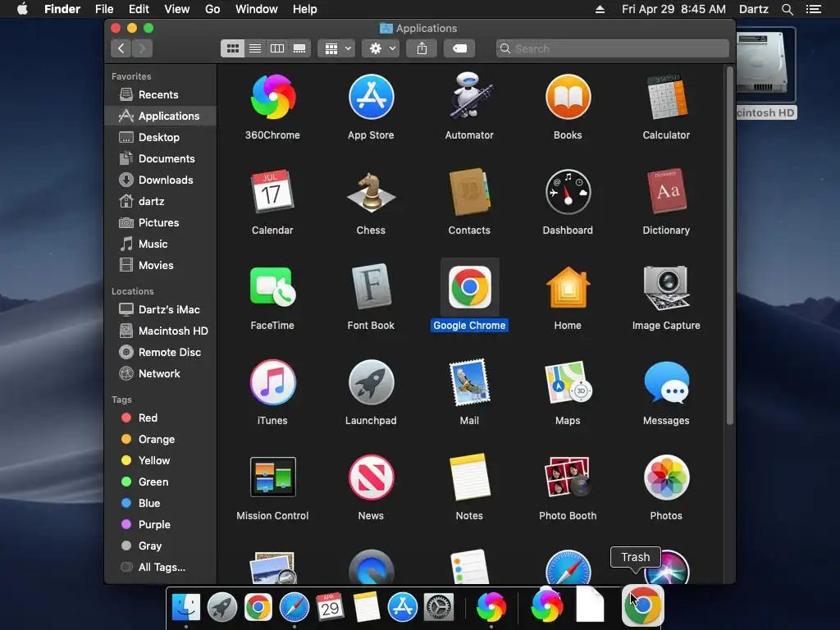Filter by the Red tag

pos(160,418)
